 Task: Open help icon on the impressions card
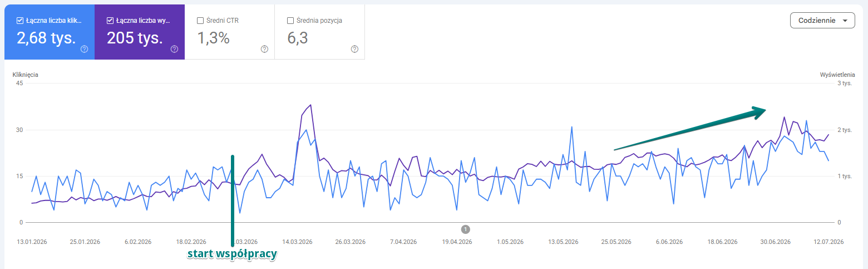click(x=174, y=49)
